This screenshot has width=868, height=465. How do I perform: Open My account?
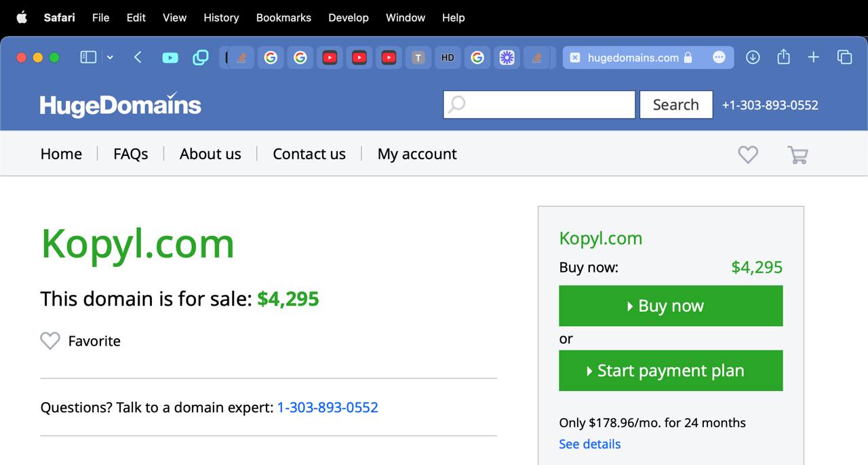417,154
